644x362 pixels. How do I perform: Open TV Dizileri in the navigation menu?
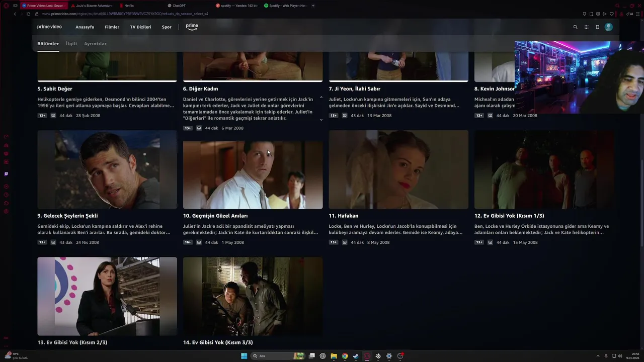(140, 27)
